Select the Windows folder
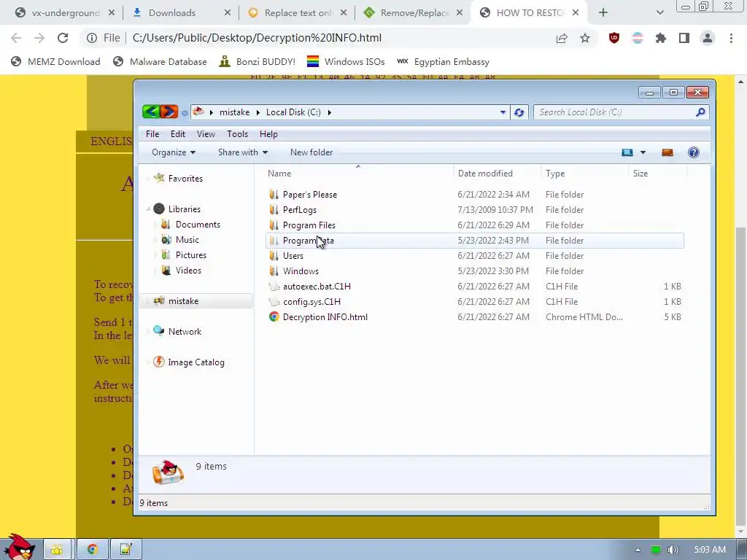The height and width of the screenshot is (560, 747). tap(301, 271)
